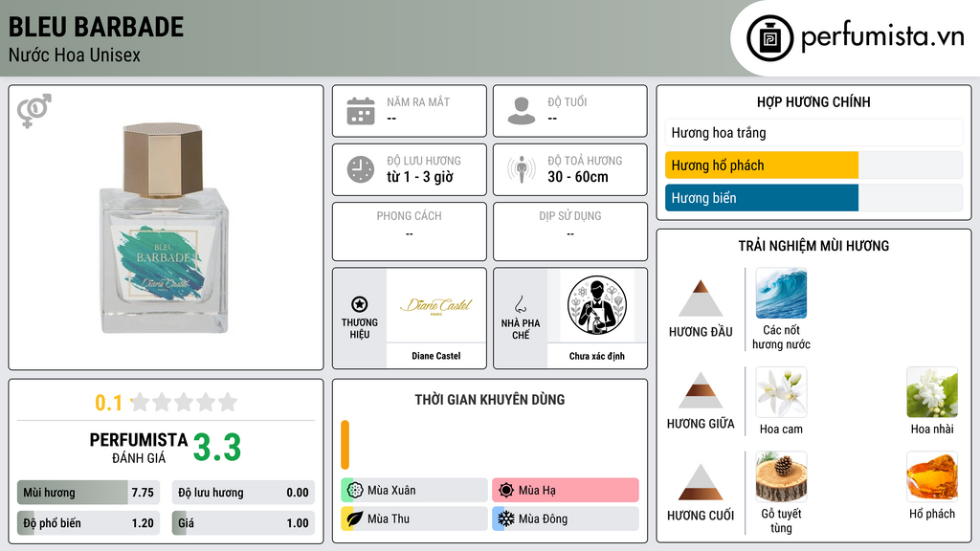Select the Hoa cam note image
This screenshot has width=980, height=551.
click(781, 392)
